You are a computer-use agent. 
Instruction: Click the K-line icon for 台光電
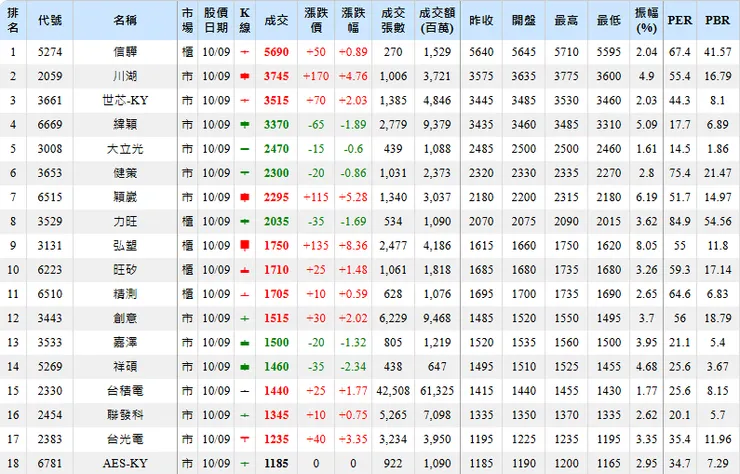click(244, 440)
